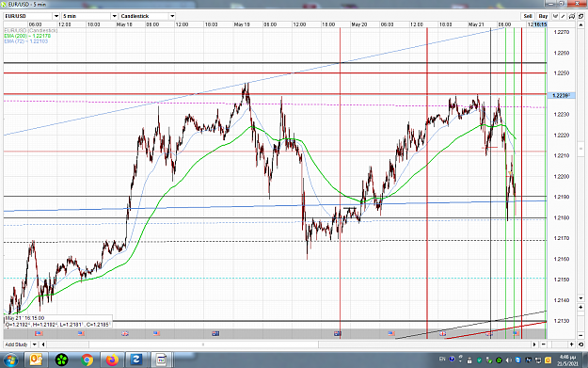Image resolution: width=588 pixels, height=368 pixels.
Task: Open Google Chrome from the taskbar
Action: [x=87, y=360]
